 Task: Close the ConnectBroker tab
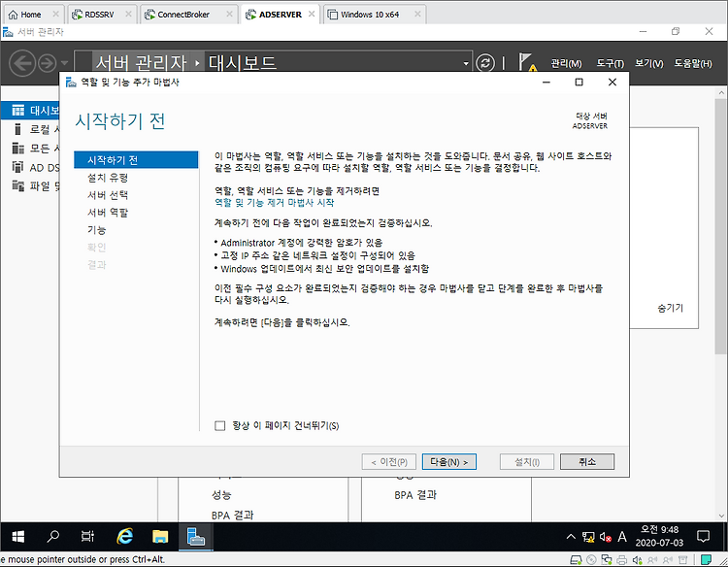(229, 15)
